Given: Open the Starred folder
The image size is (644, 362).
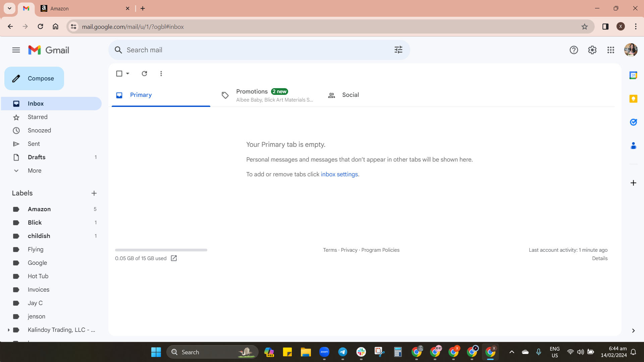Looking at the screenshot, I should click(x=51, y=117).
